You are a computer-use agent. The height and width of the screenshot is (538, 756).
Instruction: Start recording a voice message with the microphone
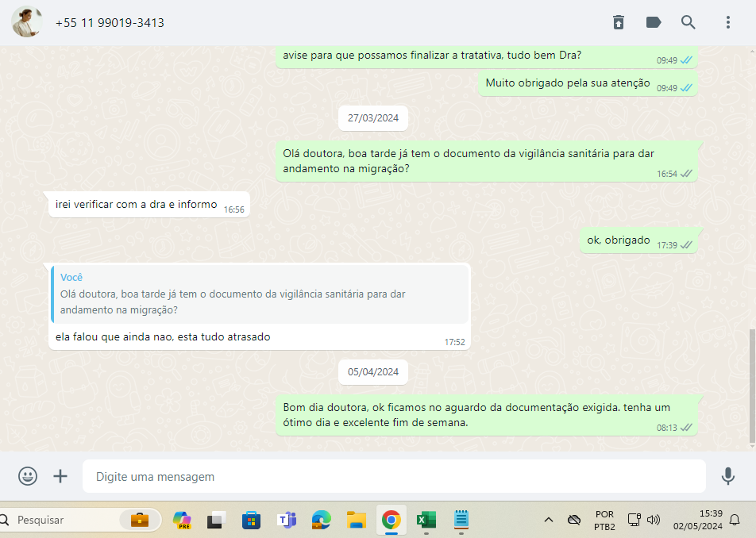pyautogui.click(x=727, y=476)
